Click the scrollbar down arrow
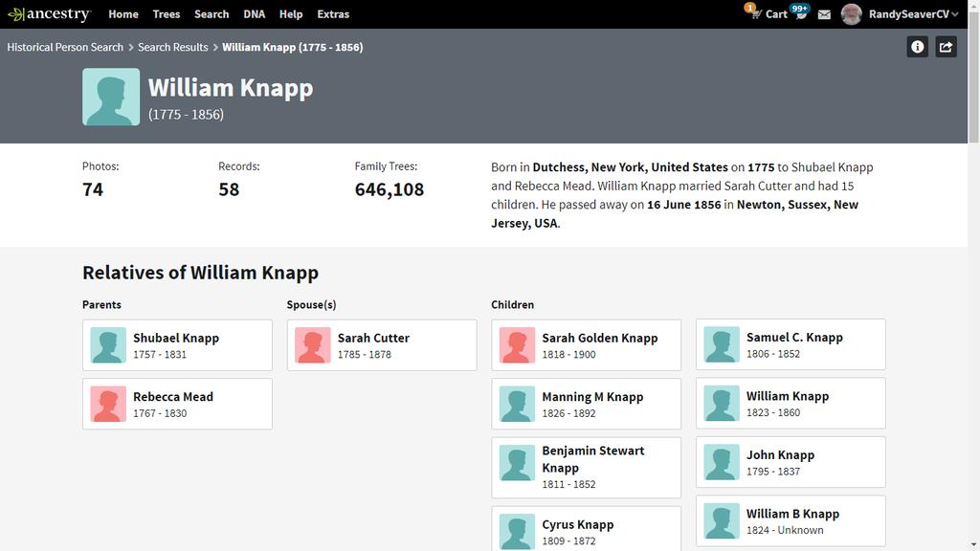 973,545
